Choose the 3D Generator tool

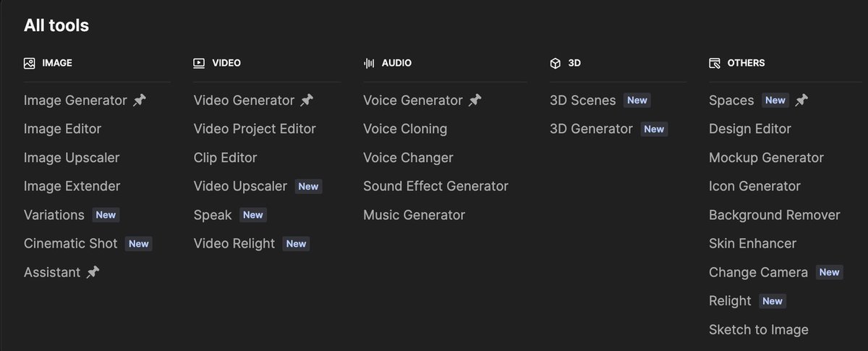pos(591,129)
